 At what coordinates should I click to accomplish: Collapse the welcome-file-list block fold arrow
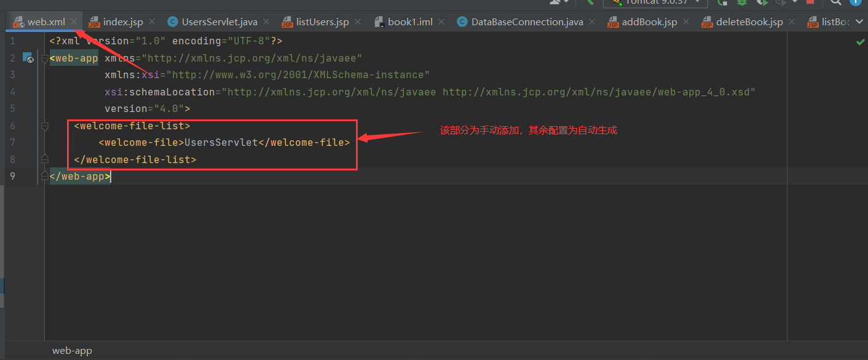pos(44,127)
